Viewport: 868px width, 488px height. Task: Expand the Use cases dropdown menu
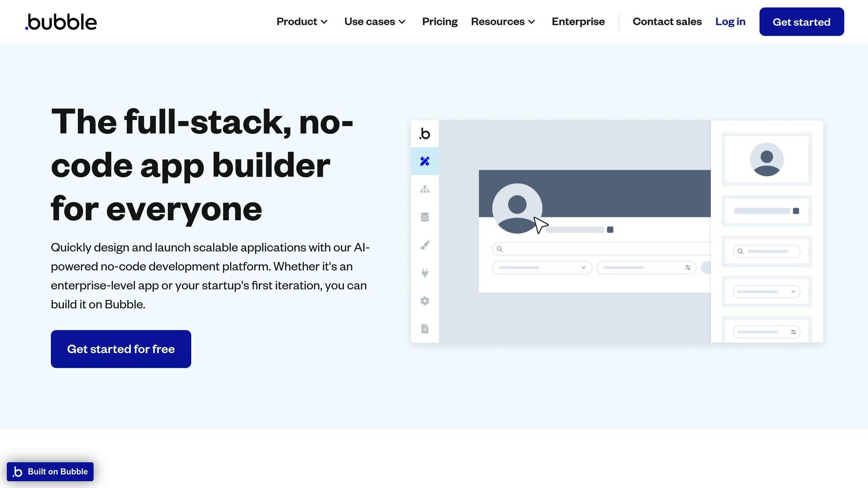375,22
